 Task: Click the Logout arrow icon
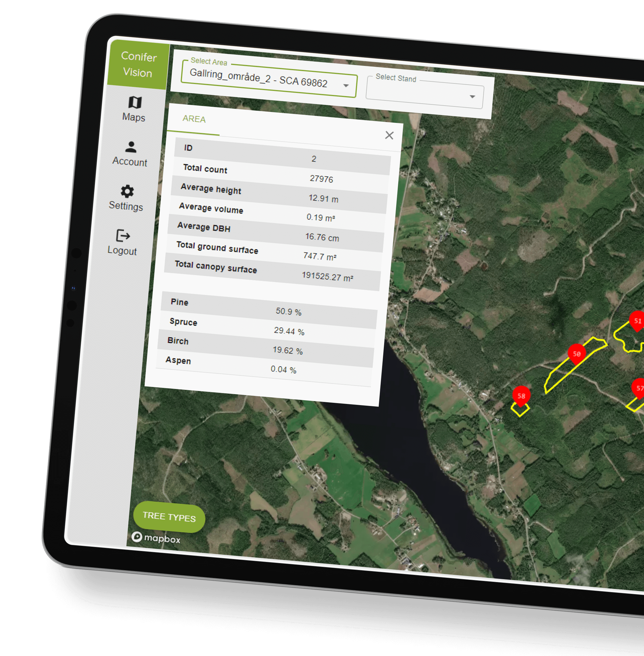click(123, 236)
